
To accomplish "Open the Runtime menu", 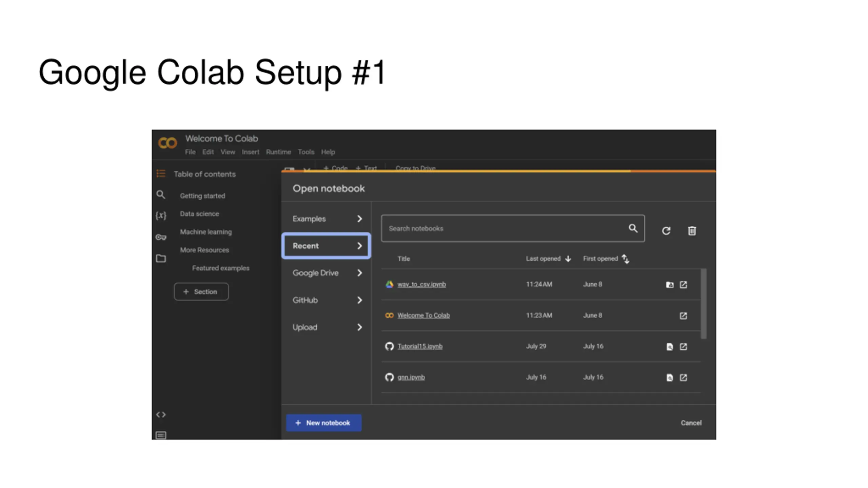I will pos(278,152).
